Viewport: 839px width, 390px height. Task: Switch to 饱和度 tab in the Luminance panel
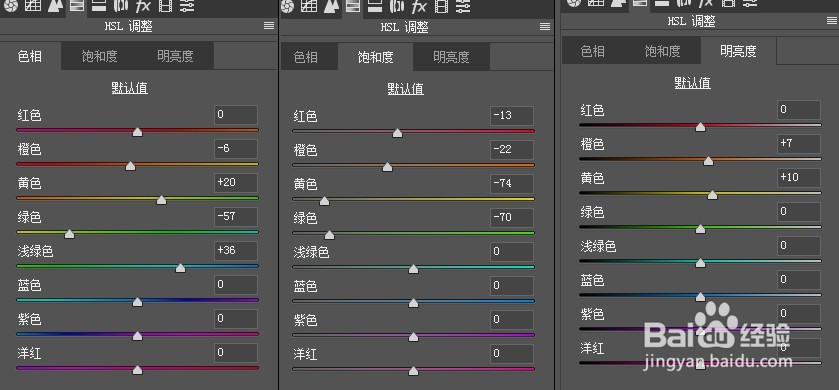pyautogui.click(x=662, y=51)
